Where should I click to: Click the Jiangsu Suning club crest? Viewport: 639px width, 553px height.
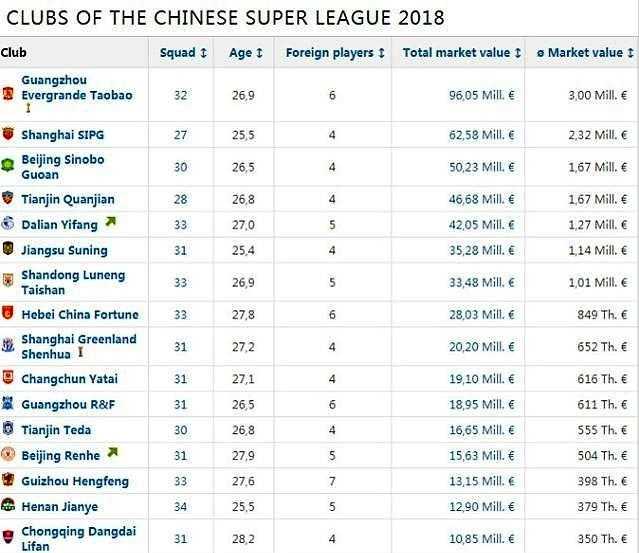[x=8, y=249]
